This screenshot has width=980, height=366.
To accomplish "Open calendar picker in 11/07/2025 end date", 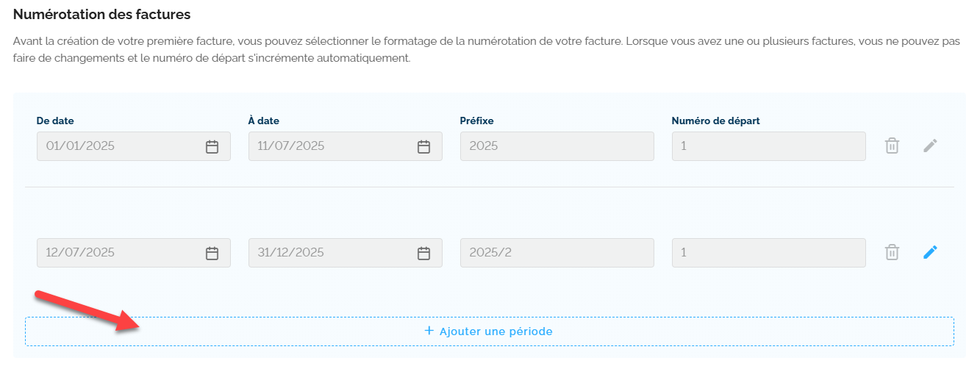I will coord(423,146).
